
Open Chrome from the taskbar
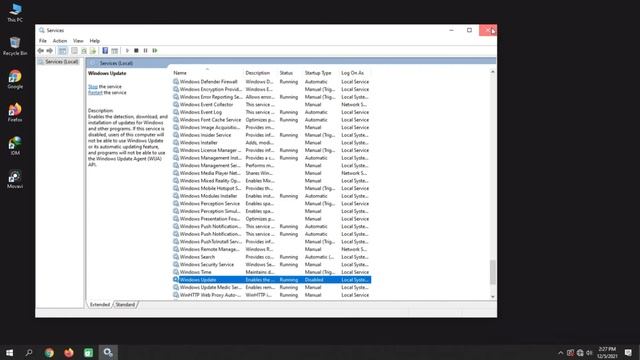pos(49,352)
